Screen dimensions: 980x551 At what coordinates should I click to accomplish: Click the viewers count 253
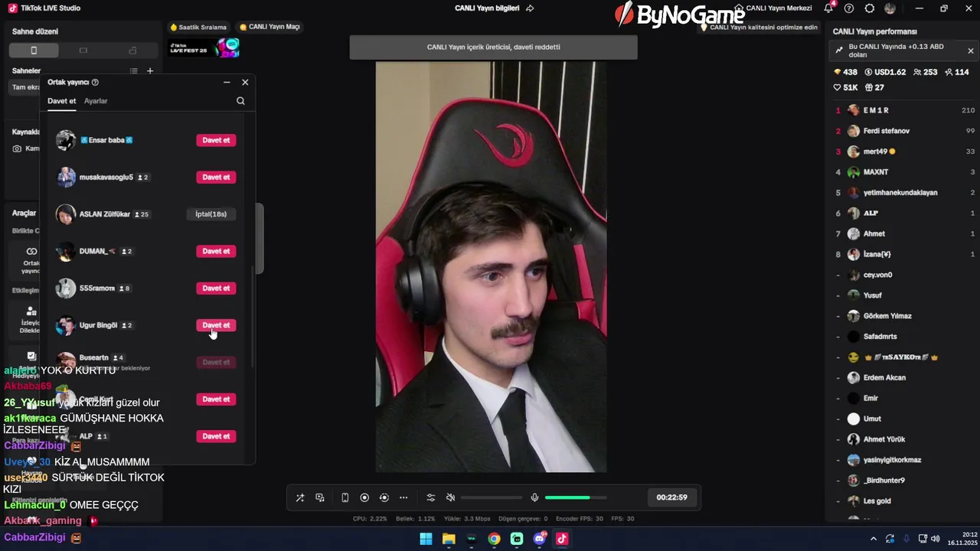(925, 72)
